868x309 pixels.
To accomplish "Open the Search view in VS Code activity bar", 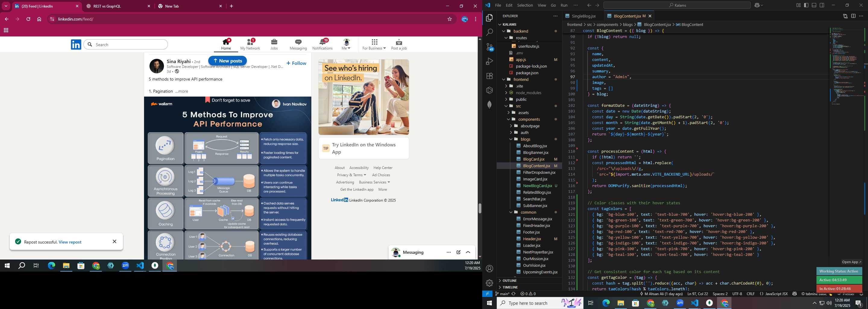I will (489, 32).
